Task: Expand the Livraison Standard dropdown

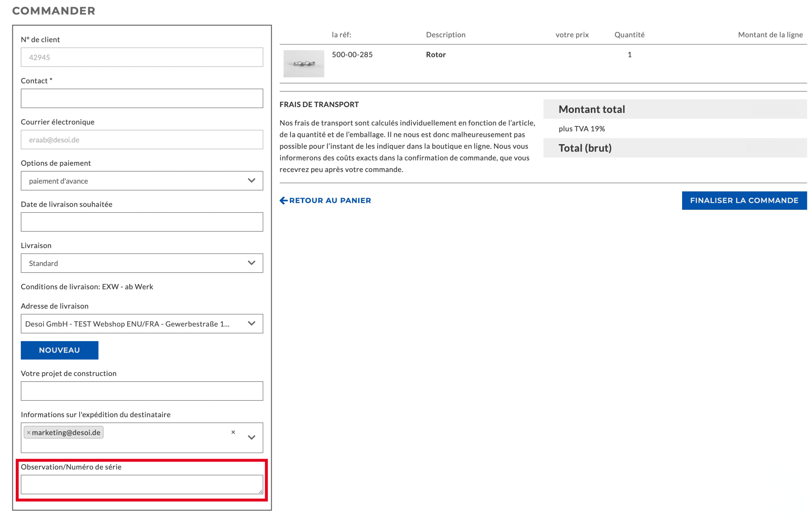Action: pyautogui.click(x=142, y=263)
